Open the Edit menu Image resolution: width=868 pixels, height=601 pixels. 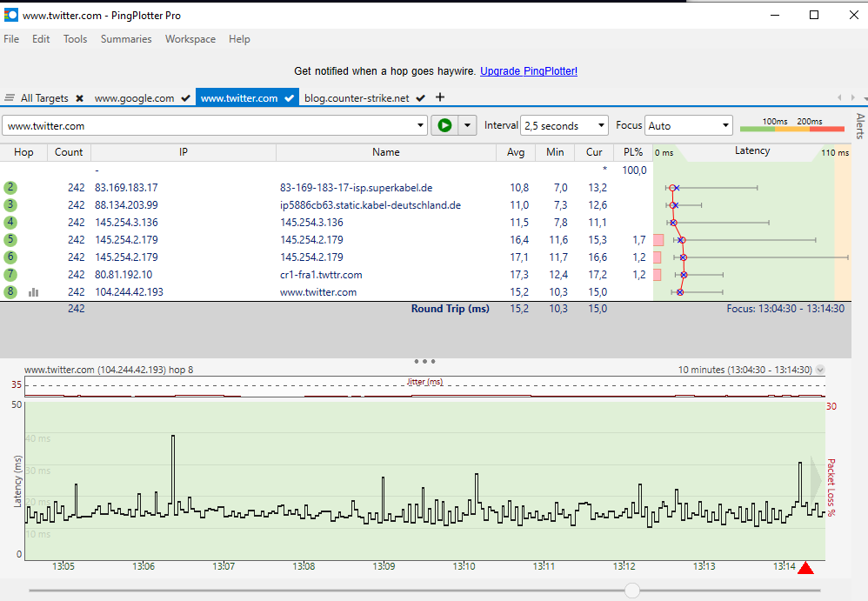coord(41,39)
